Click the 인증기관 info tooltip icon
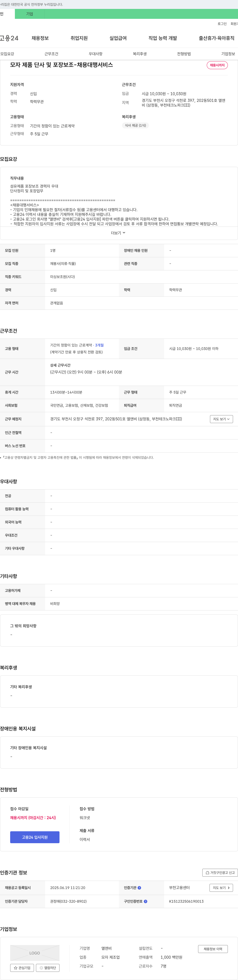 coord(139,888)
